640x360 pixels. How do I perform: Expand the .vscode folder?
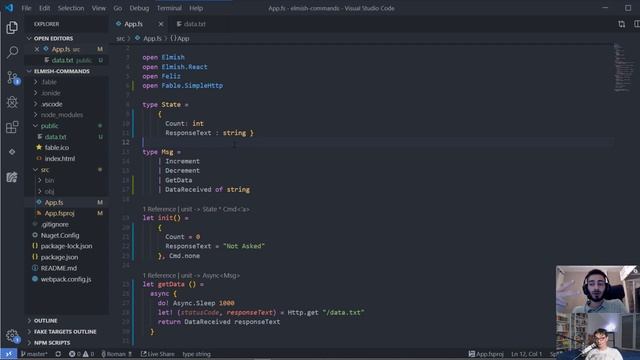tap(51, 104)
